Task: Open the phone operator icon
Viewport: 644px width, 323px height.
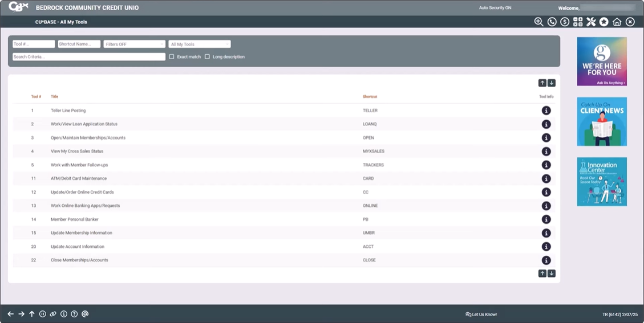Action: pos(552,22)
